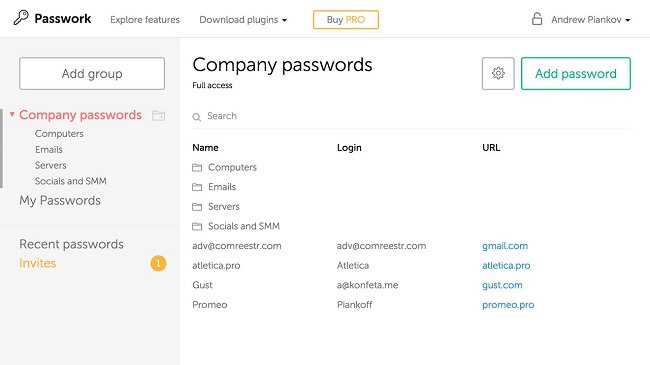Open the atletica.pro password entry name
The width and height of the screenshot is (650, 365).
pyautogui.click(x=216, y=265)
